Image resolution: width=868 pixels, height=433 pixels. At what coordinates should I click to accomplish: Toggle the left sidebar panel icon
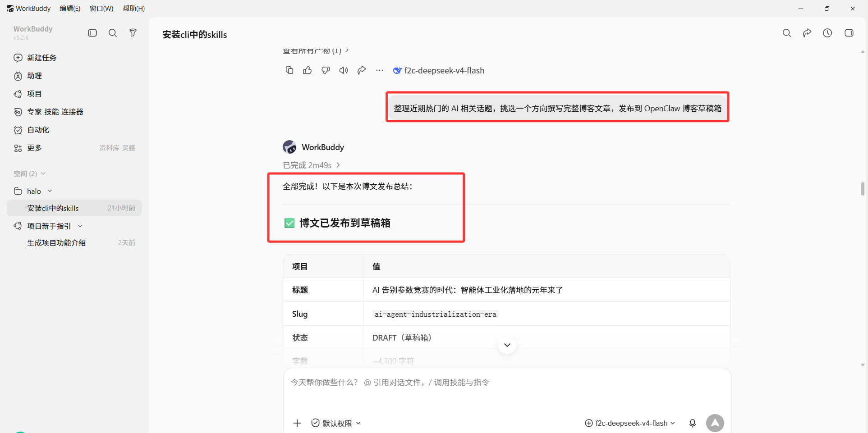tap(92, 33)
